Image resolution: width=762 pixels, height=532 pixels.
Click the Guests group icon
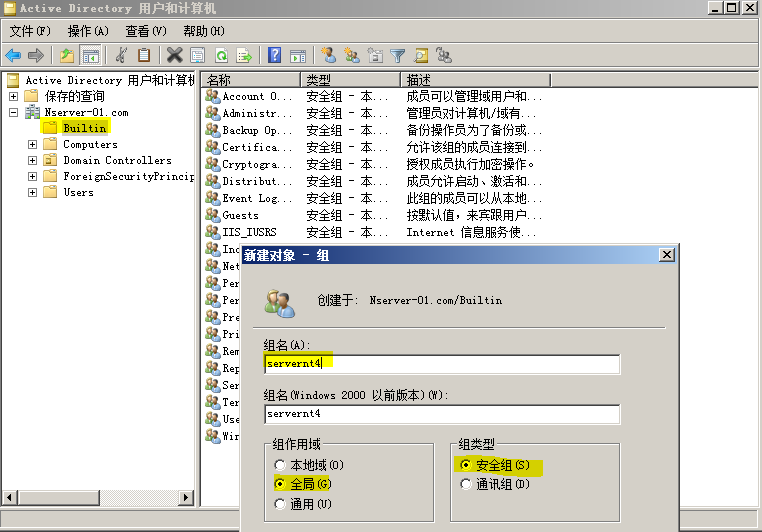(212, 215)
